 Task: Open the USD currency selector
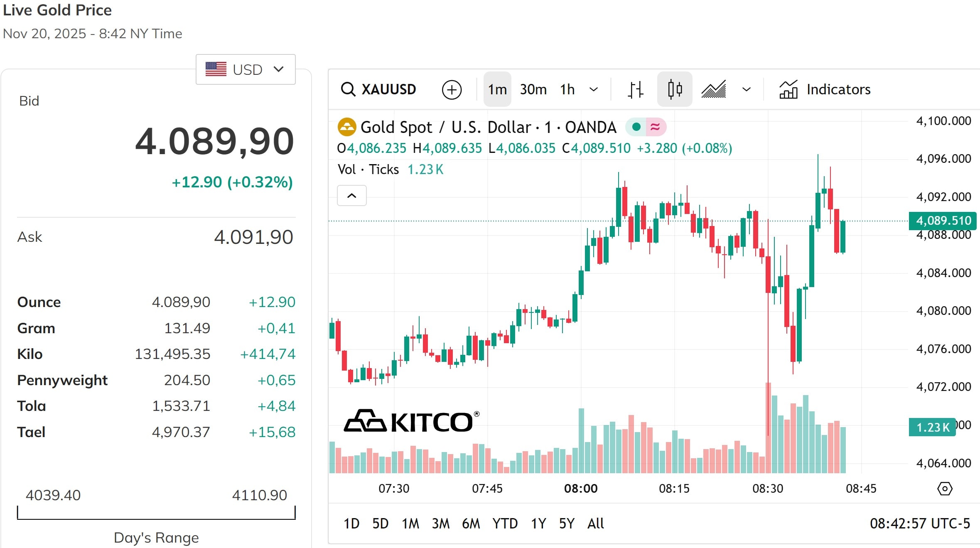tap(245, 69)
